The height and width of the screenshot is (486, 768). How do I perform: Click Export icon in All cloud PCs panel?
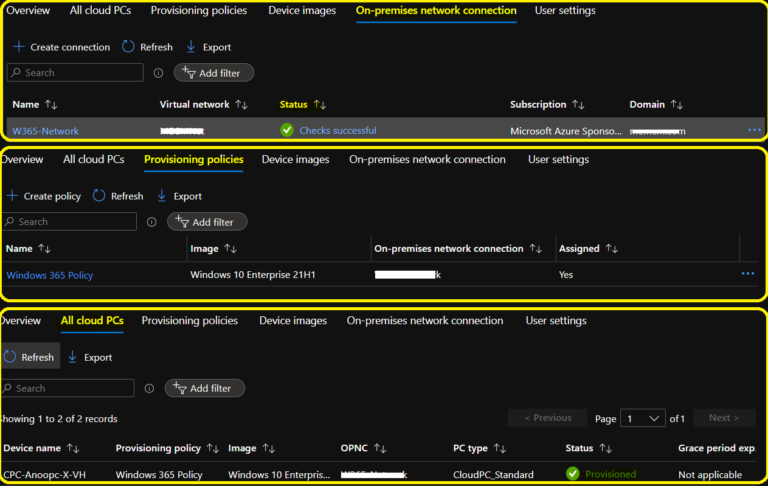(72, 357)
